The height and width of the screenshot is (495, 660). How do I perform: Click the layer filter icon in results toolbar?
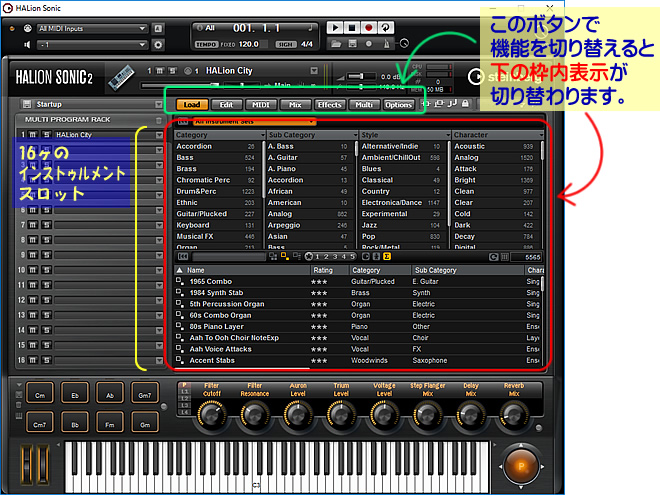click(297, 256)
